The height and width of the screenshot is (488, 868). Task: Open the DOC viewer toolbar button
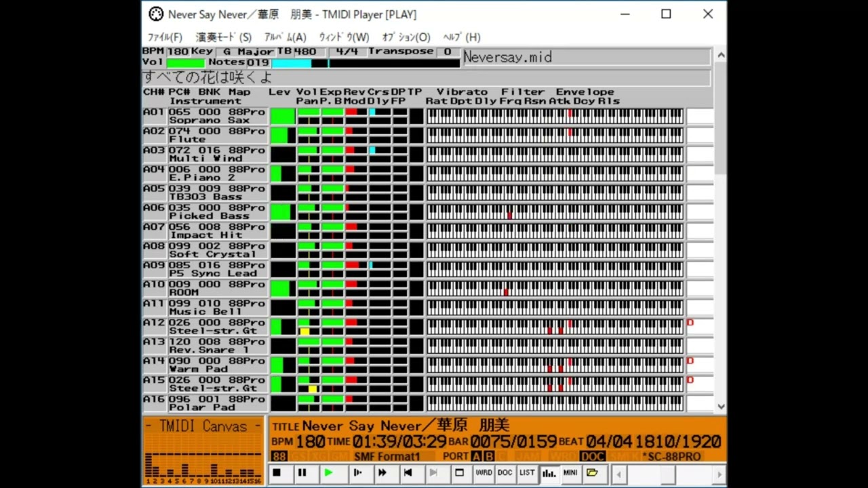[505, 473]
